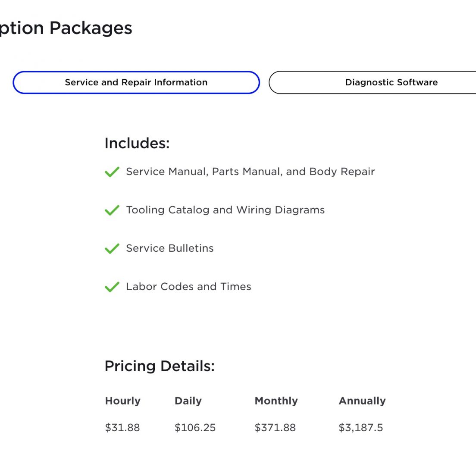Click the Pricing Details heading
The height and width of the screenshot is (476, 476).
tap(160, 366)
